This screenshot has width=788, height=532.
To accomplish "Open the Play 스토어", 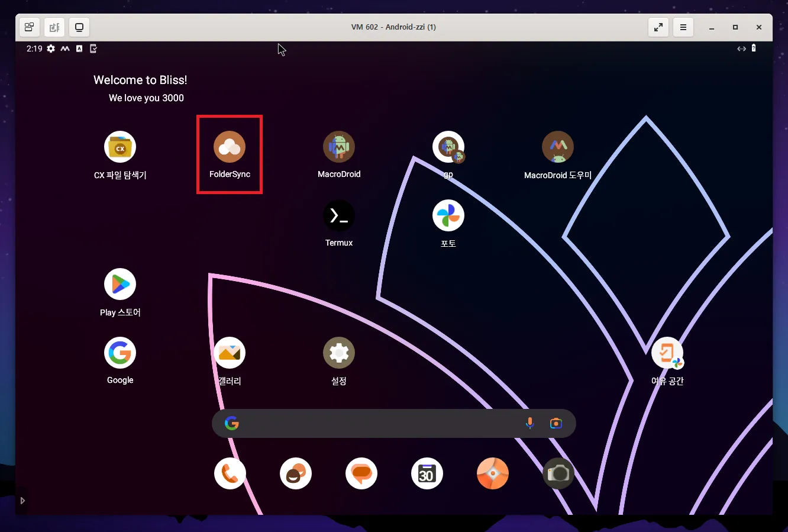I will (x=120, y=284).
